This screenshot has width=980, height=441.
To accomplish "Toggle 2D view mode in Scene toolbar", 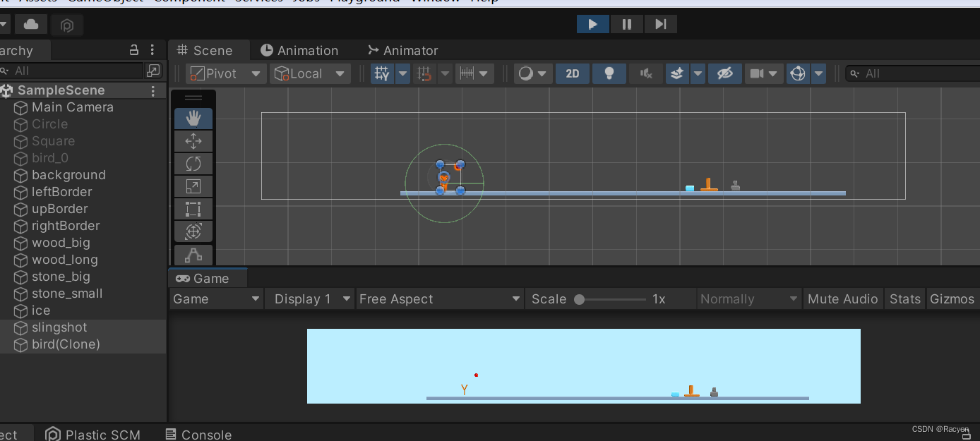I will tap(573, 73).
